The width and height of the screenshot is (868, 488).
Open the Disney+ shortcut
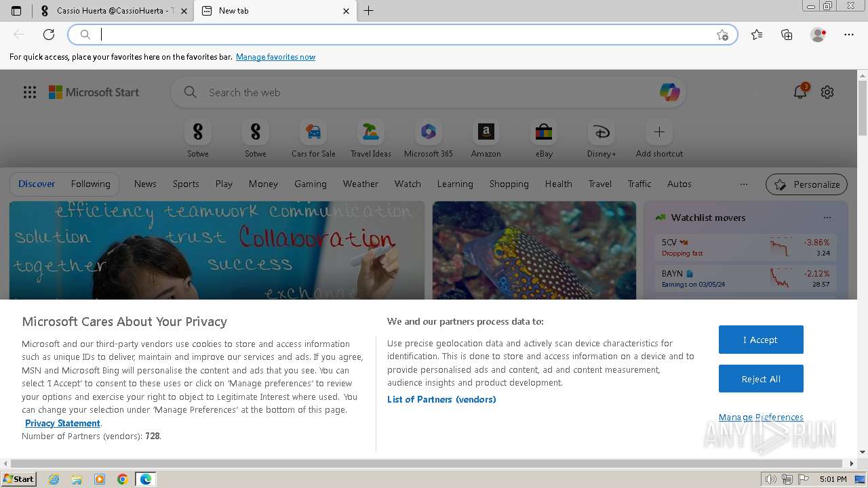click(601, 138)
